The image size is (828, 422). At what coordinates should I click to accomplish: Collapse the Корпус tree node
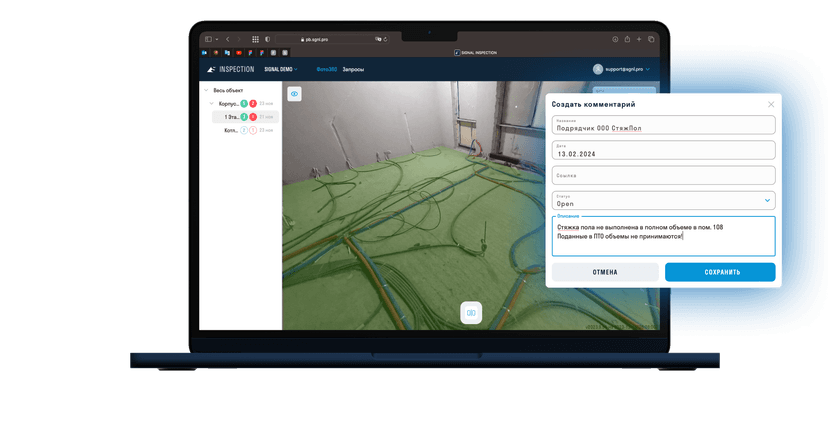coord(212,103)
